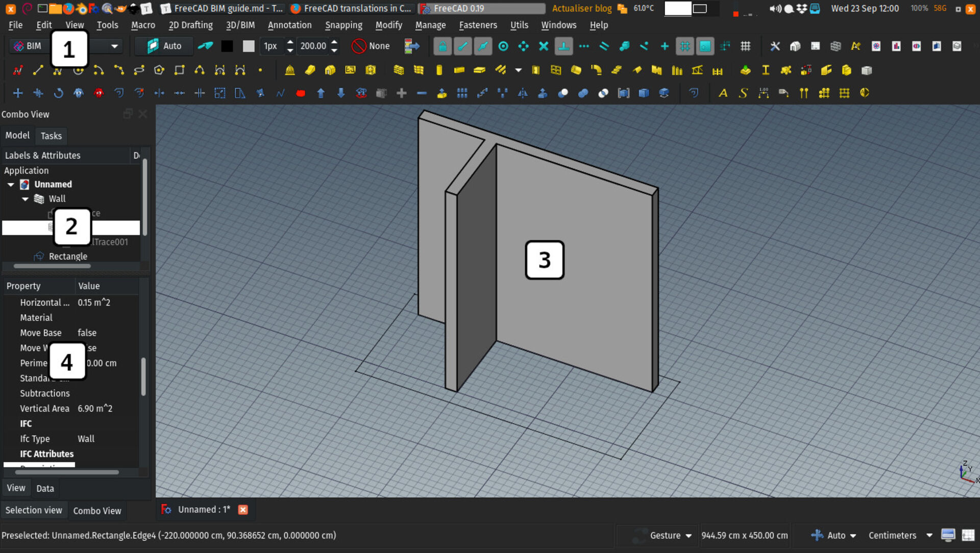Toggle snap to grid
This screenshot has height=553, width=980.
[x=685, y=46]
